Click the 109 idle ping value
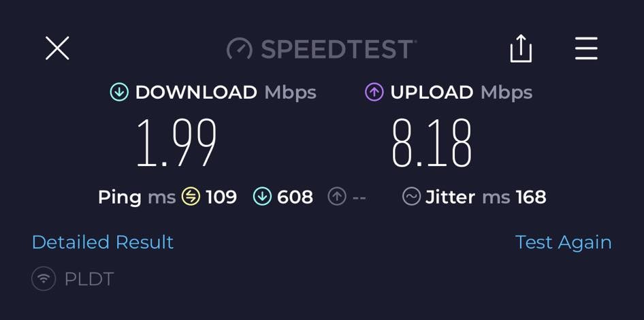This screenshot has width=644, height=320. coord(221,197)
